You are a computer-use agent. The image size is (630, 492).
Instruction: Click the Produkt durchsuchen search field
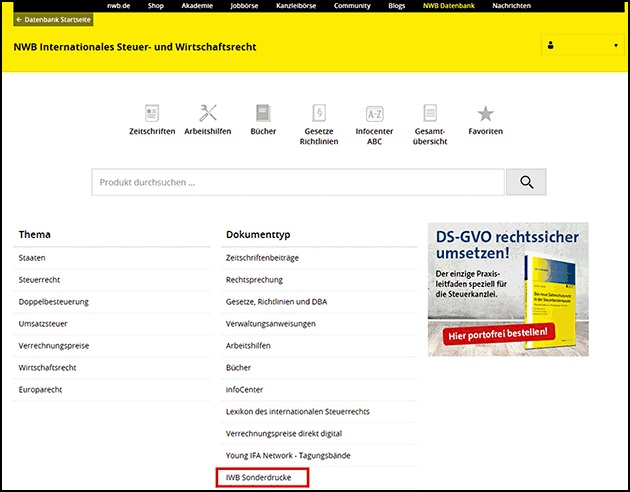pos(296,182)
